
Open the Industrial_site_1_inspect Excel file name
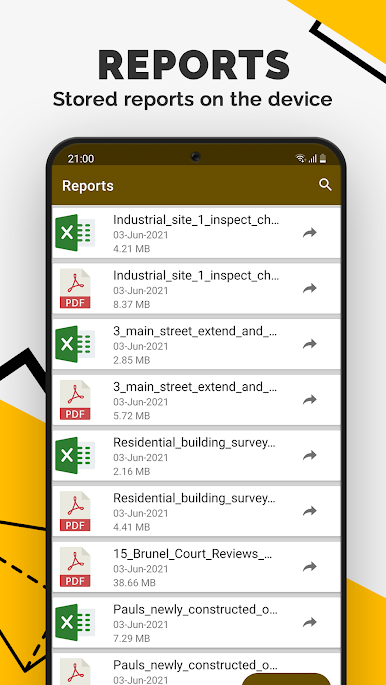(x=196, y=220)
